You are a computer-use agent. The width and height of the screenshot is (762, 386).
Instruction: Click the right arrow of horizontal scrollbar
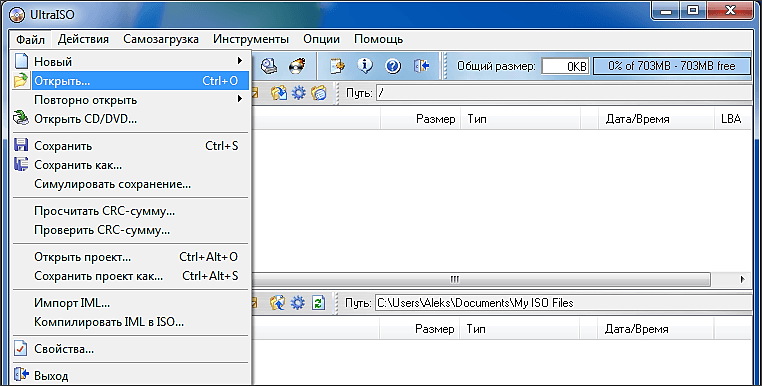(742, 280)
